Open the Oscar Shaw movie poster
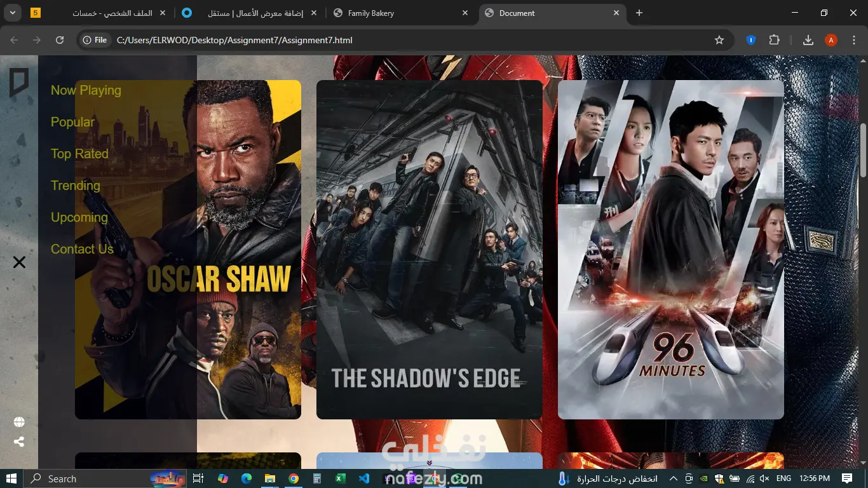Screen dimensions: 868x488 coord(188,250)
